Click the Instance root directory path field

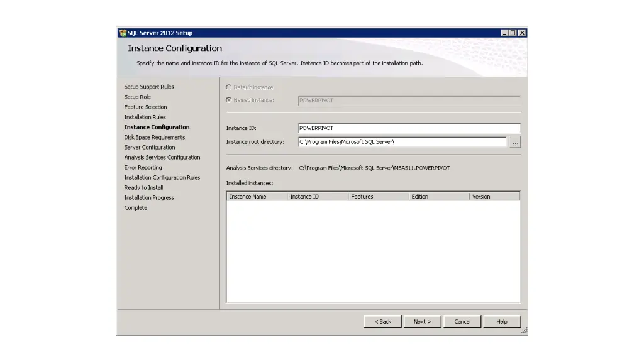[402, 142]
